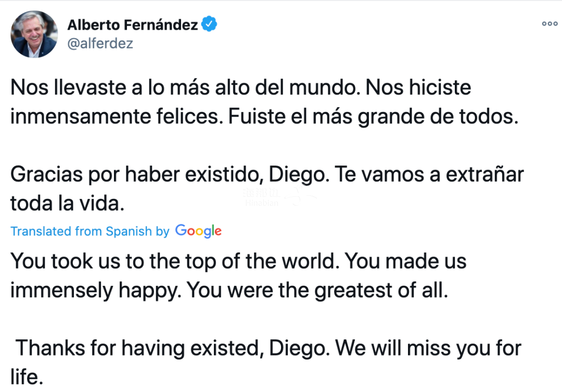
Task: Click the final word 'life.'
Action: tap(27, 377)
